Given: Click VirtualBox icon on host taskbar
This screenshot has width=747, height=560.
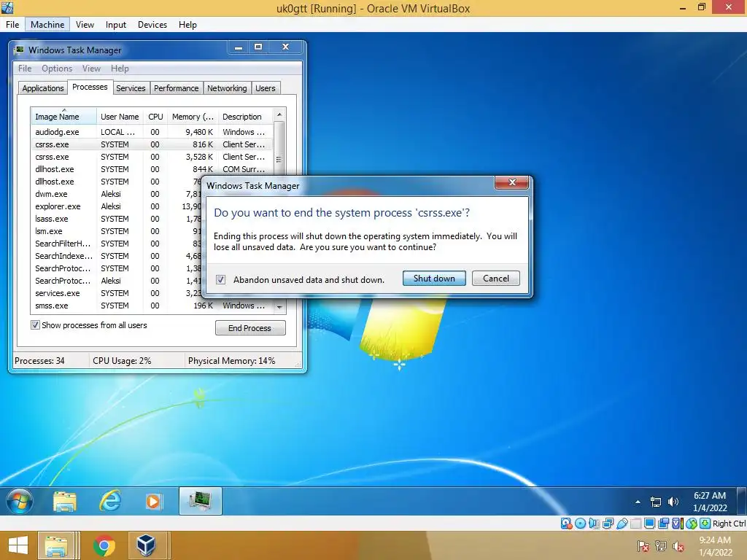Looking at the screenshot, I should coord(146,545).
